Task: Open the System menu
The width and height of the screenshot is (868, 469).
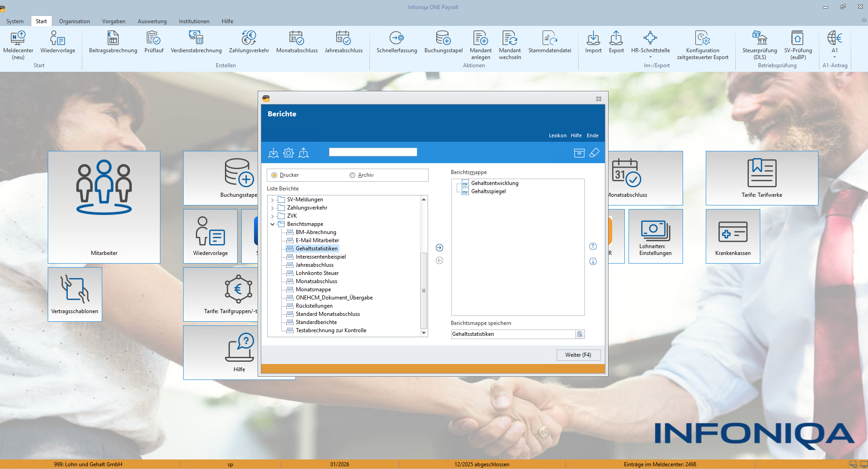Action: coord(15,21)
